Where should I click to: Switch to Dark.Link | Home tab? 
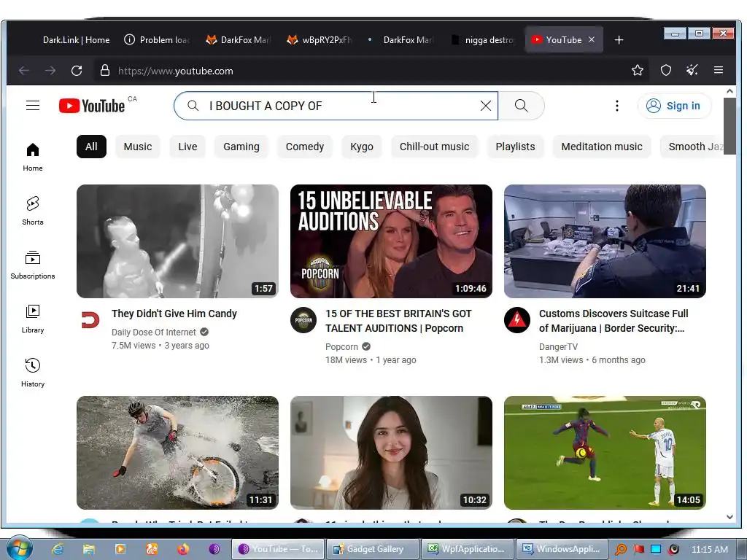[x=76, y=40]
